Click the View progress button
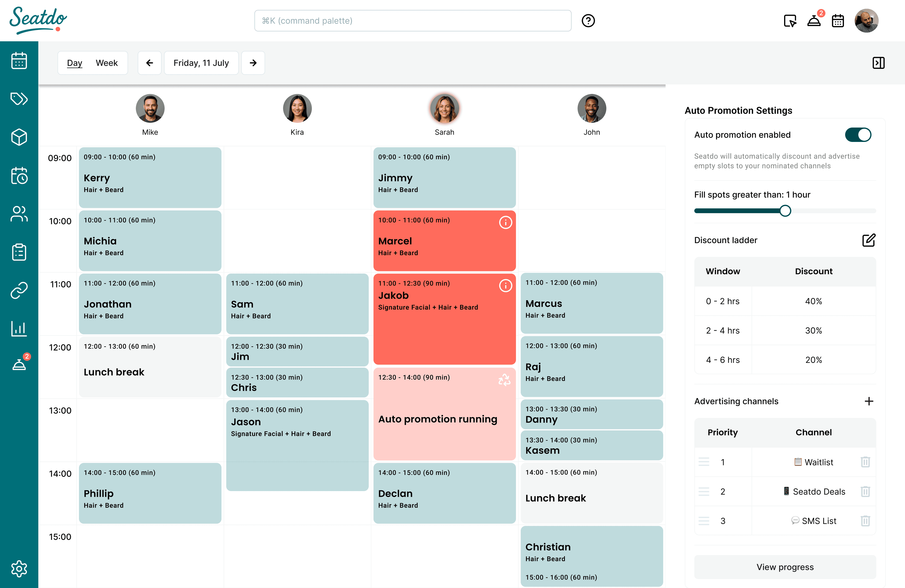 (x=785, y=567)
